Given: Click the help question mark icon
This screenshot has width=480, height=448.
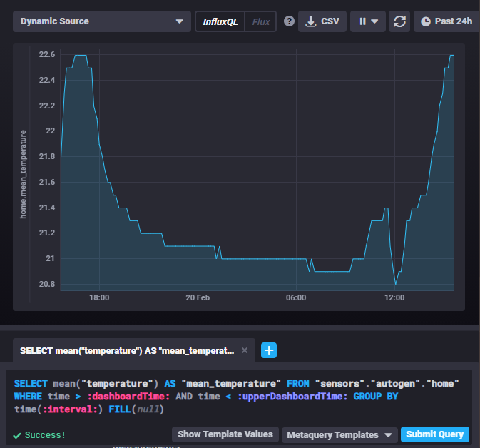Looking at the screenshot, I should click(289, 21).
